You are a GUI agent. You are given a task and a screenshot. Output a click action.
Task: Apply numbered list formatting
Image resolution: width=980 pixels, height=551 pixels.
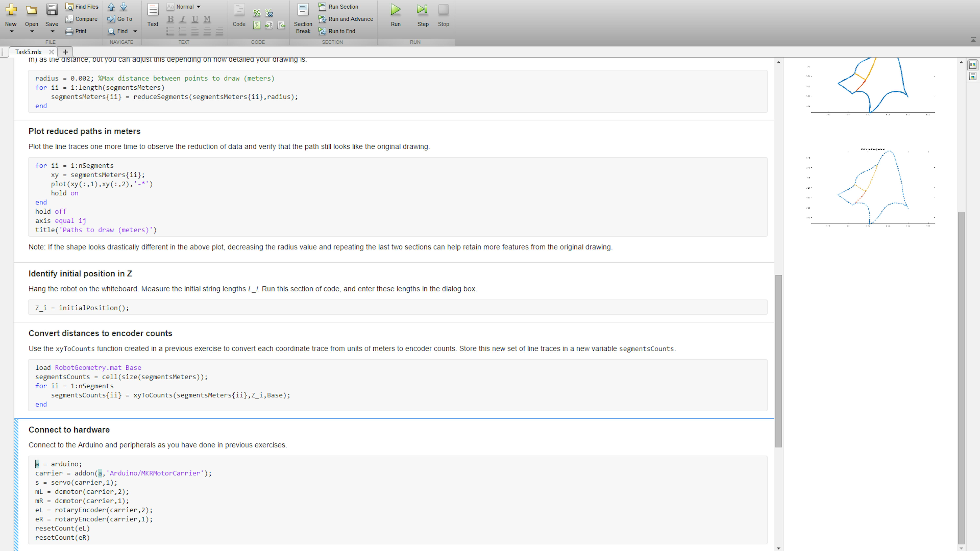[183, 31]
